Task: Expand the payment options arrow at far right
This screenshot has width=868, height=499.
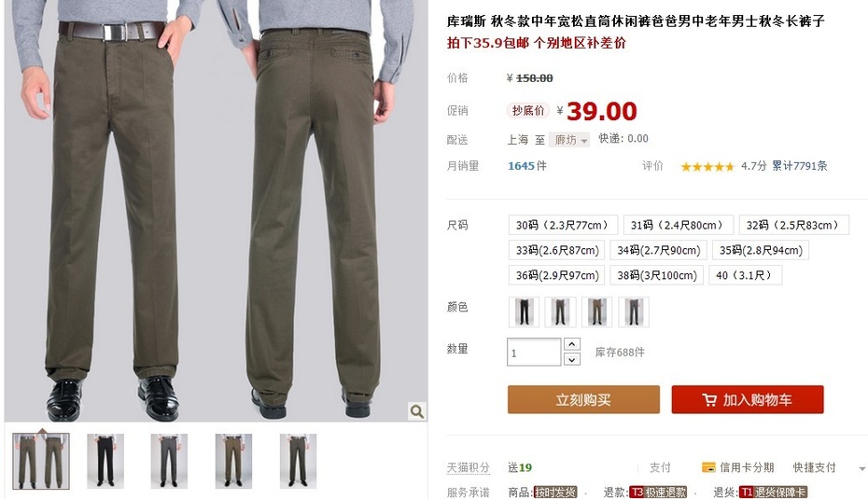Action: point(861,468)
